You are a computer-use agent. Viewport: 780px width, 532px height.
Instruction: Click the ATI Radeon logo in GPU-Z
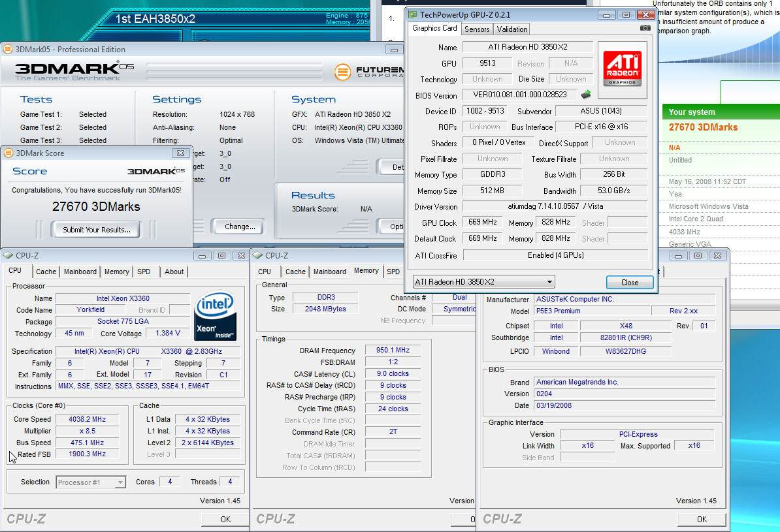pyautogui.click(x=623, y=70)
